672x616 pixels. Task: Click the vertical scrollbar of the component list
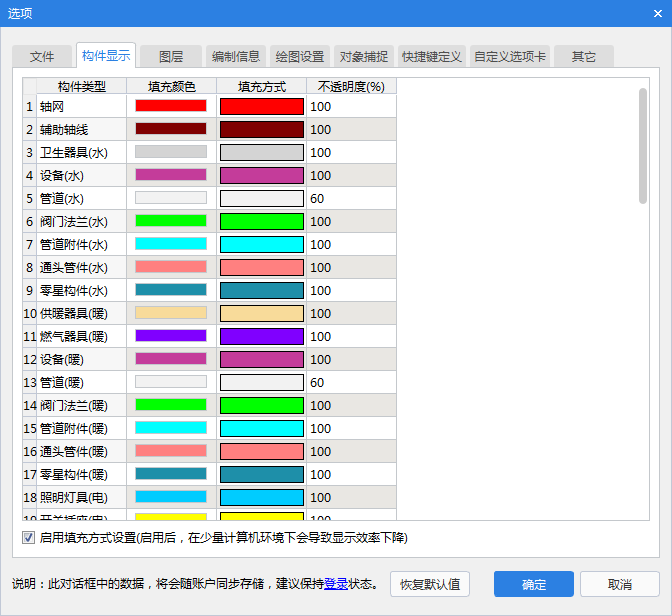[644, 145]
